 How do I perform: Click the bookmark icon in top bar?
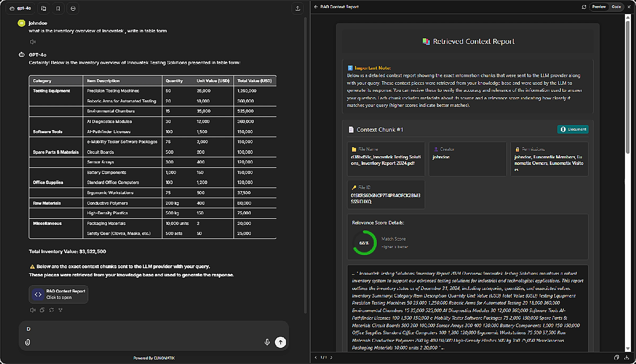click(x=58, y=8)
